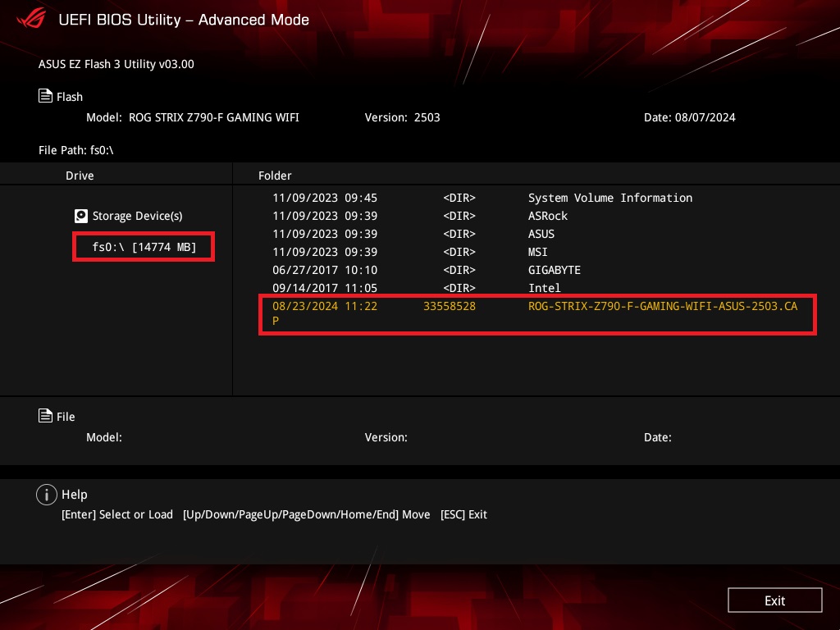Click the 08/23/2024 11:22 timestamp
The width and height of the screenshot is (840, 630).
tap(325, 306)
